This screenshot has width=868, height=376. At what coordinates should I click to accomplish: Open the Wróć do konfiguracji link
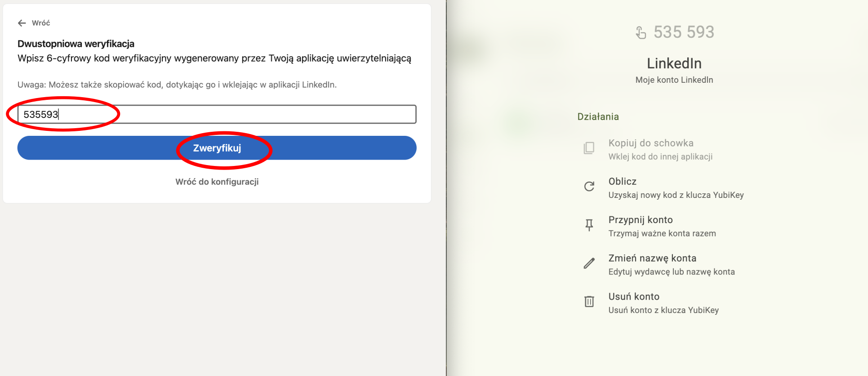tap(217, 182)
